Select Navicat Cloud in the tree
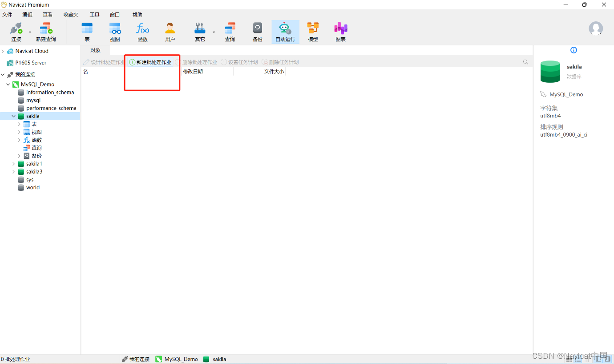This screenshot has width=614, height=364. click(32, 51)
